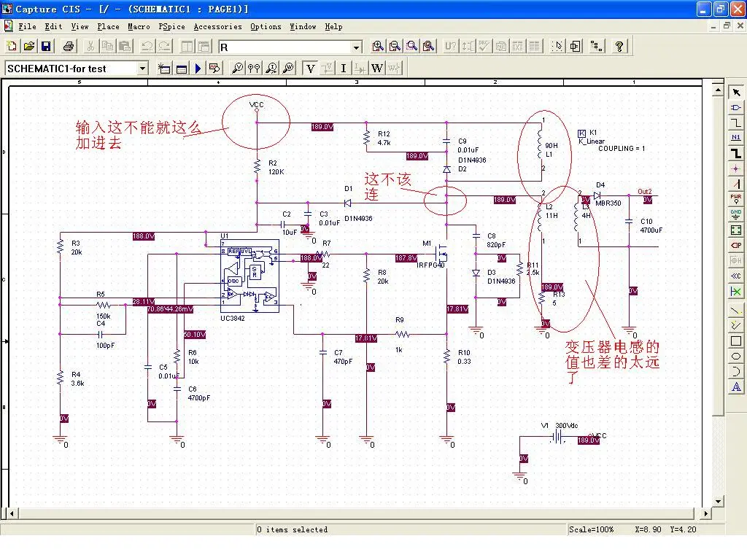747x560 pixels.
Task: Save the schematic with the floppy disk icon
Action: [46, 46]
